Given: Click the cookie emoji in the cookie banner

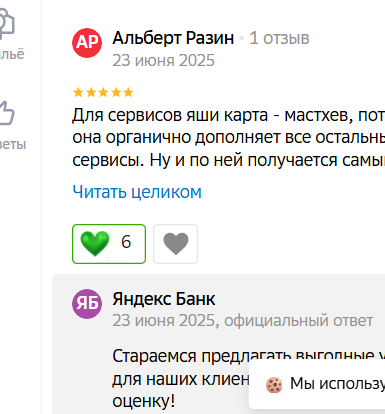Looking at the screenshot, I should 274,385.
